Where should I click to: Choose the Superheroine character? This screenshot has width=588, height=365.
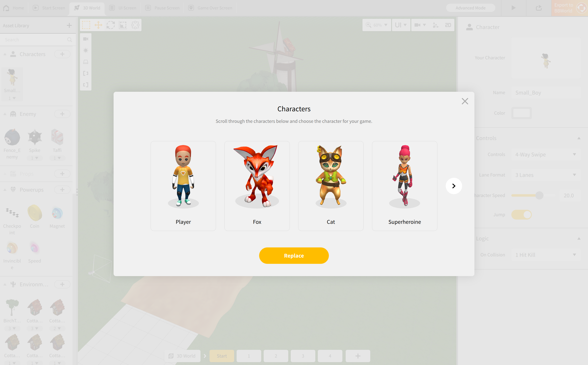(x=404, y=186)
